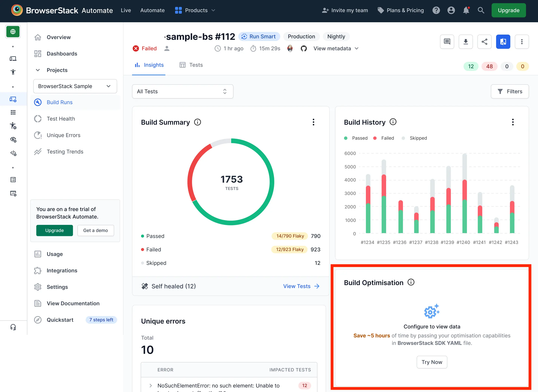Switch to the Tests tab

coord(191,65)
